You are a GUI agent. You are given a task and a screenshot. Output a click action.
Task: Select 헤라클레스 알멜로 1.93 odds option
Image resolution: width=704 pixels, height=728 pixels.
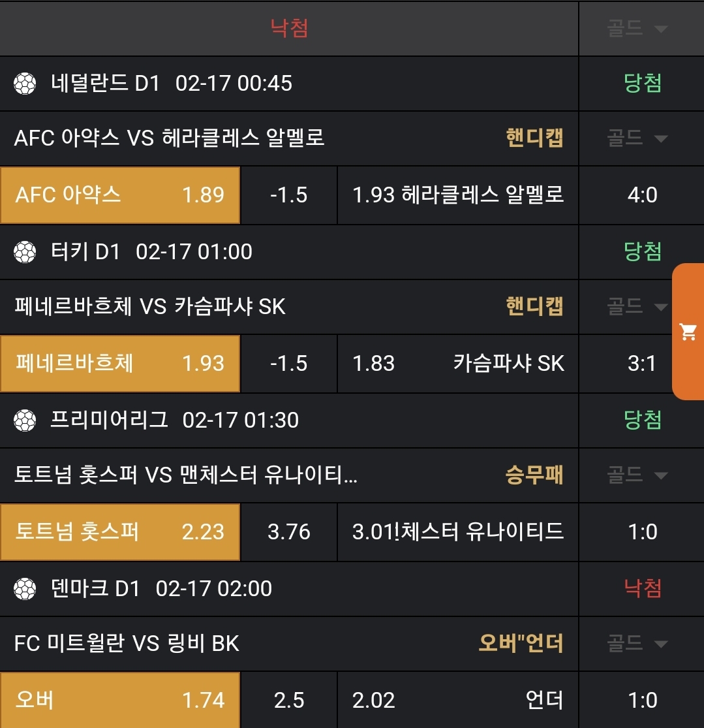[457, 195]
